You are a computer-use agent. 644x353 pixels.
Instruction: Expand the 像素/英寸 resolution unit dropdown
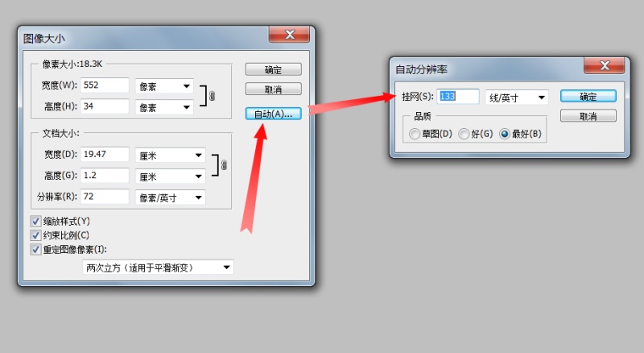pyautogui.click(x=171, y=197)
